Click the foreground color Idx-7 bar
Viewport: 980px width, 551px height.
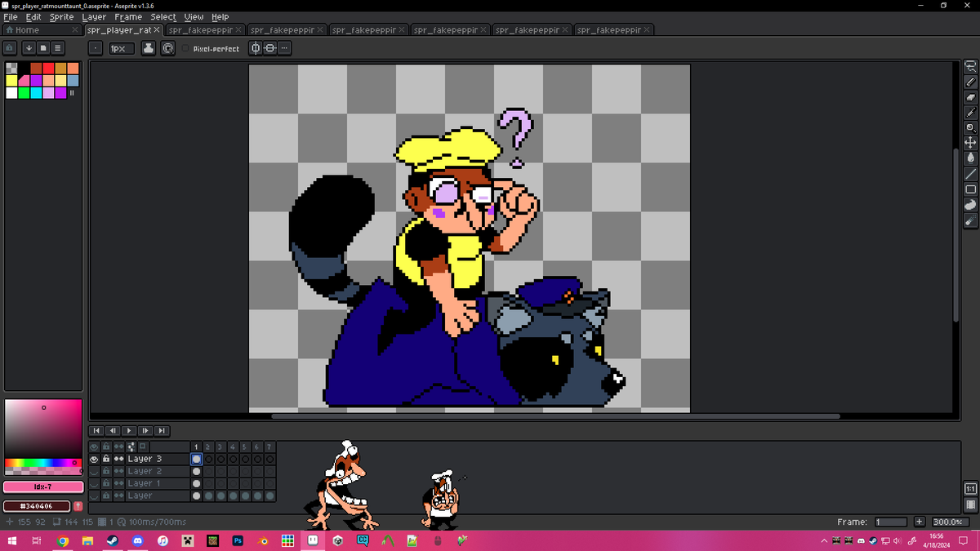coord(43,487)
